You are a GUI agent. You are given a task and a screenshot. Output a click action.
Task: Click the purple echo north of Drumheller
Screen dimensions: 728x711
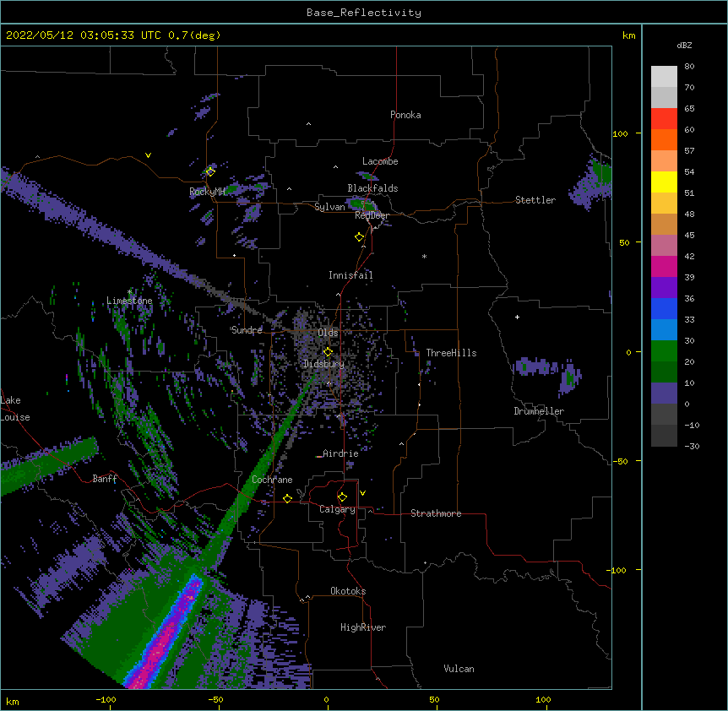(536, 366)
